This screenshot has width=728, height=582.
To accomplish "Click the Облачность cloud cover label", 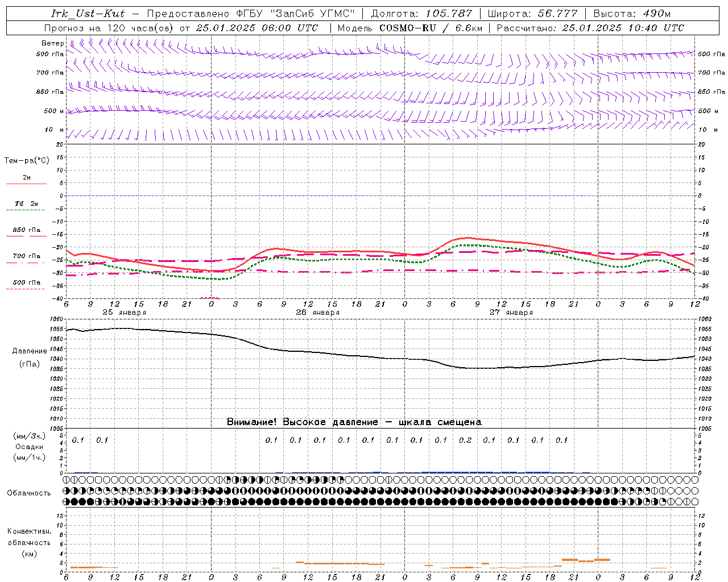I will 29,493.
